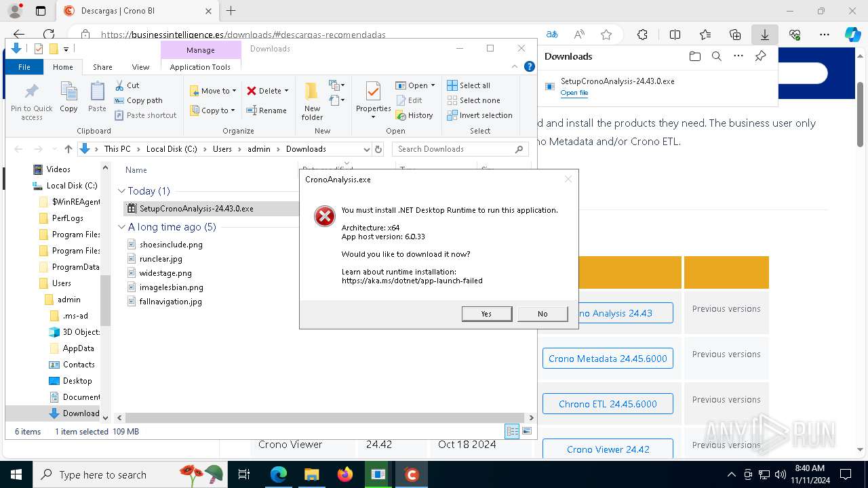Open Edge split screen icon
This screenshot has height=488, width=868.
click(675, 35)
